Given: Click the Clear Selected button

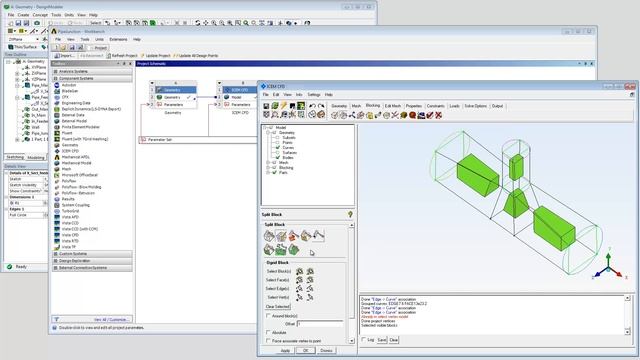Looking at the screenshot, I should [x=278, y=307].
